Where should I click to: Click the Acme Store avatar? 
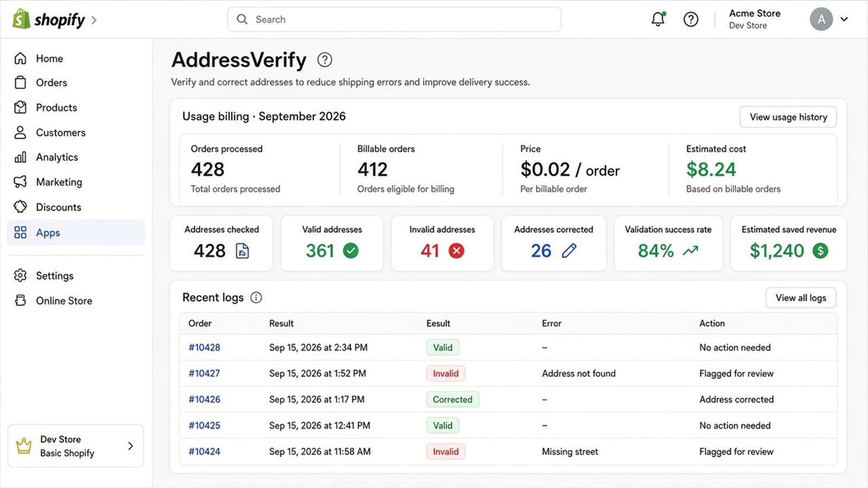tap(821, 20)
